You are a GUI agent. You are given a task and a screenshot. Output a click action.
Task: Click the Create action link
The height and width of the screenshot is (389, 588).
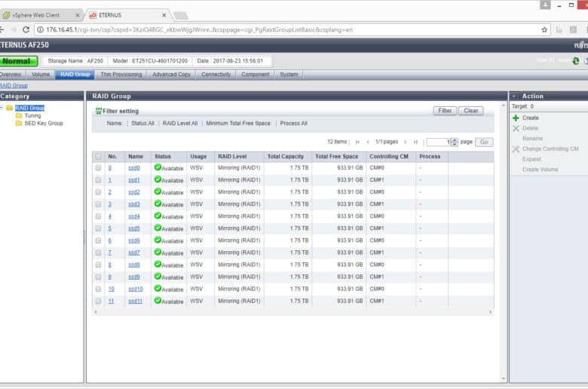pos(530,118)
